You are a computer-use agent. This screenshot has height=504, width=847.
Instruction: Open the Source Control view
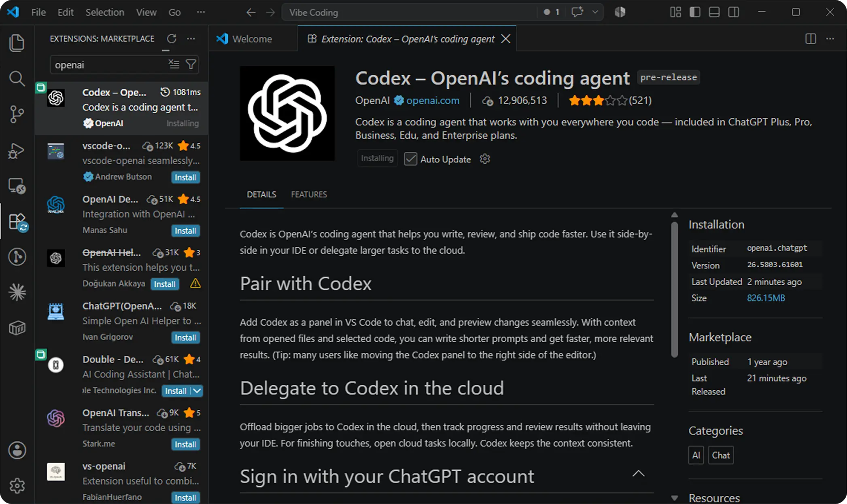pos(17,114)
